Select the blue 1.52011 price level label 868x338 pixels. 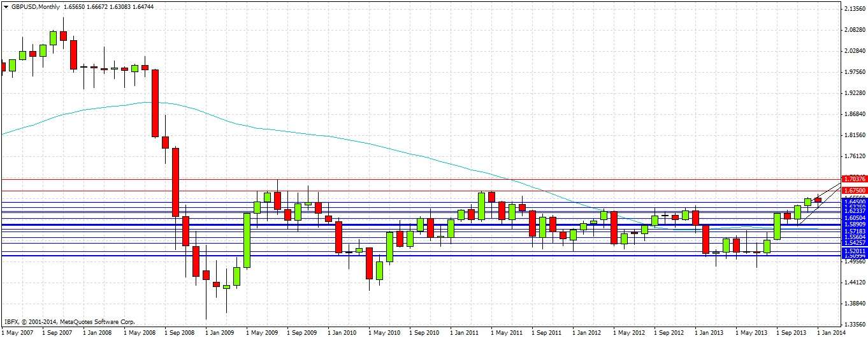[x=854, y=251]
